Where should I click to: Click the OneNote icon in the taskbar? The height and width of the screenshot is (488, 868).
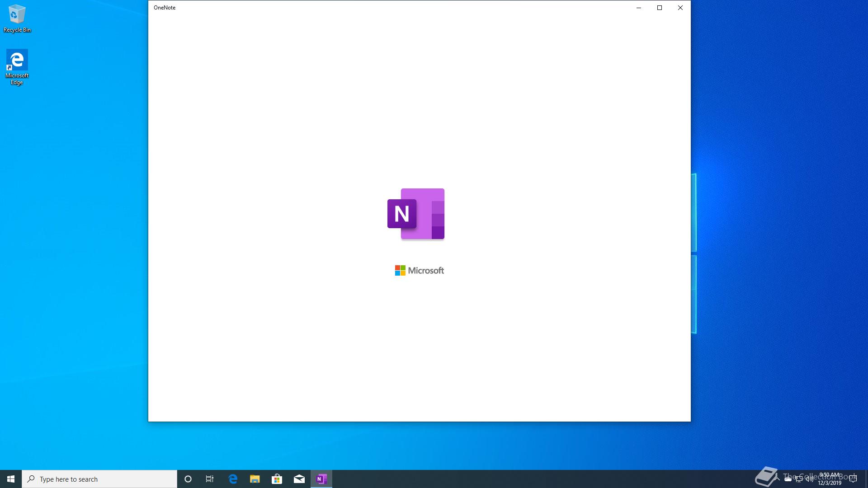(321, 479)
